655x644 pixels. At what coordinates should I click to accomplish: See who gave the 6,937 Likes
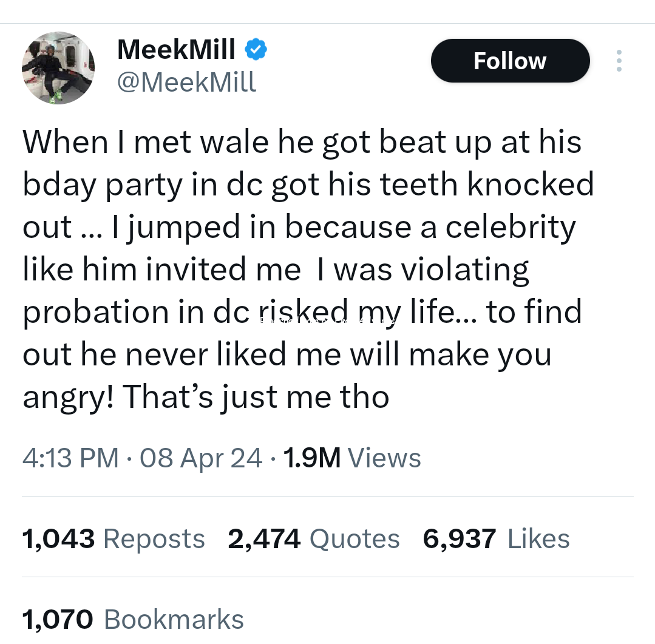click(497, 538)
